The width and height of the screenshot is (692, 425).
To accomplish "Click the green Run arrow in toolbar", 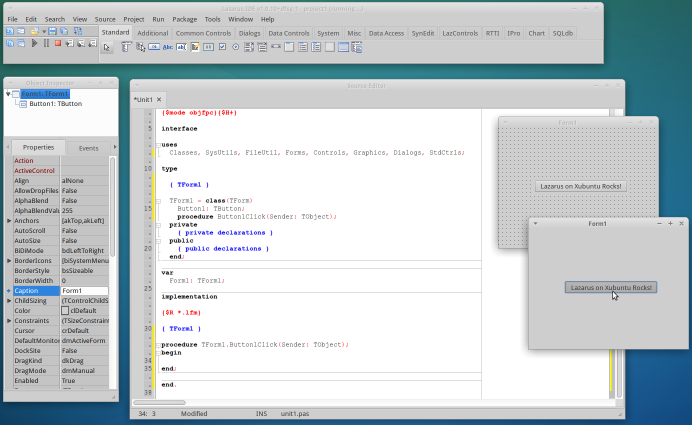I will pyautogui.click(x=35, y=44).
